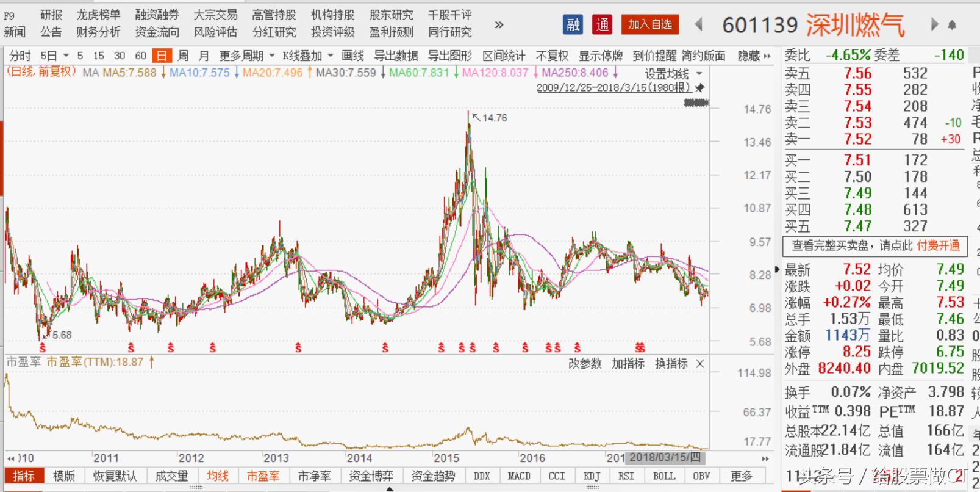Image resolution: width=980 pixels, height=492 pixels.
Task: Open 设置均线 dropdown
Action: pos(673,74)
